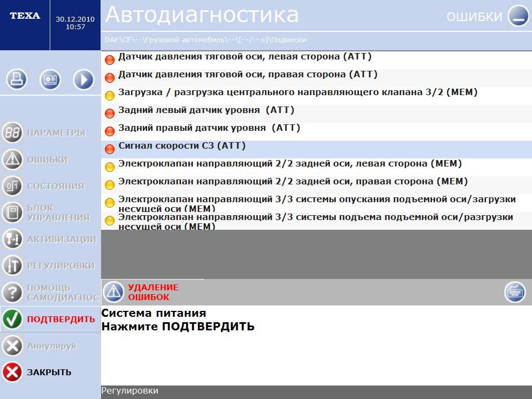The height and width of the screenshot is (399, 532).
Task: Click the DAF\CF vehicle path breadcrumb
Action: tap(205, 40)
